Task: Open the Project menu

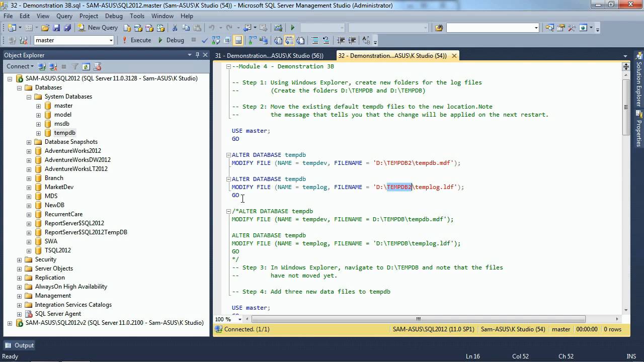Action: pyautogui.click(x=89, y=16)
